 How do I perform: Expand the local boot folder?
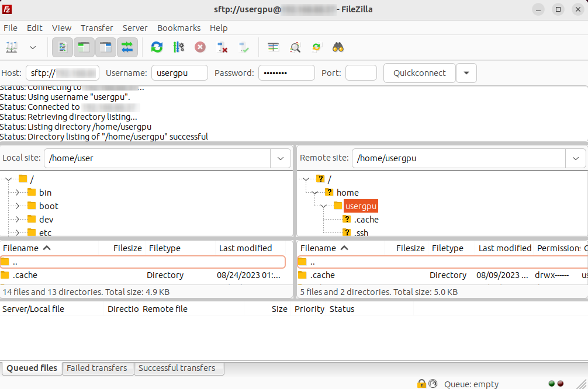[x=18, y=206]
